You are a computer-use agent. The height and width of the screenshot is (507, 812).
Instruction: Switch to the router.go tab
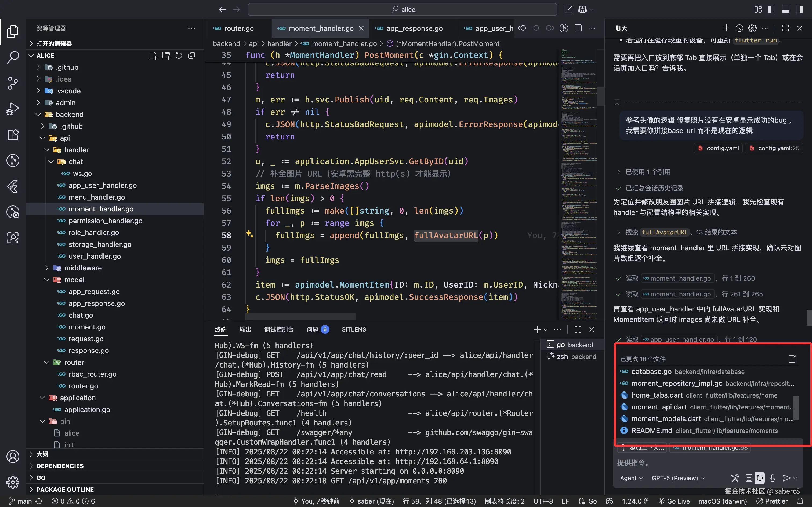(x=238, y=28)
